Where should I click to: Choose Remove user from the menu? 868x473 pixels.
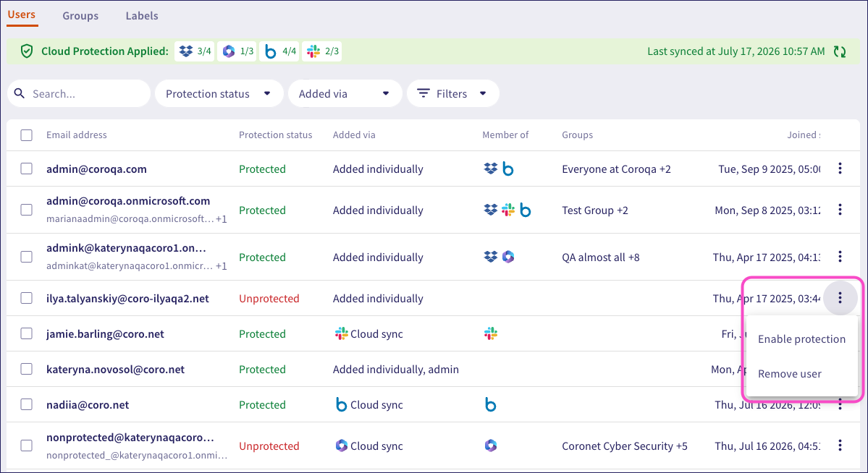point(801,374)
